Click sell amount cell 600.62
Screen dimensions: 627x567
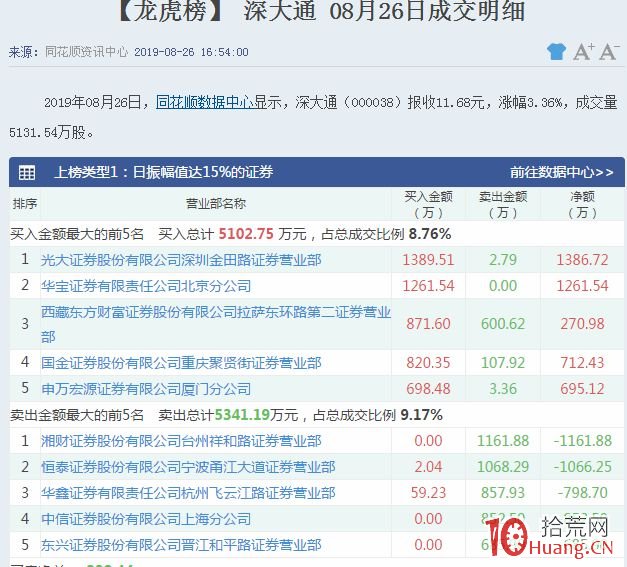[x=503, y=324]
